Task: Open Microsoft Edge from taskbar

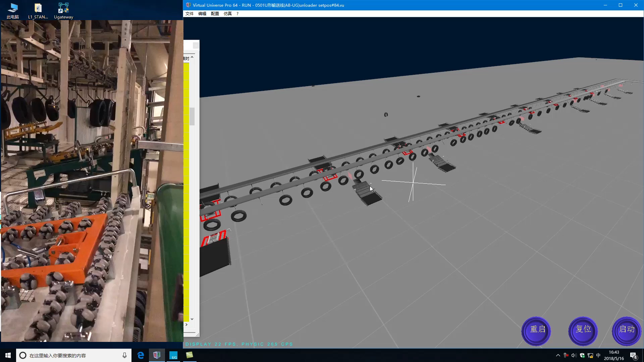Action: click(141, 355)
